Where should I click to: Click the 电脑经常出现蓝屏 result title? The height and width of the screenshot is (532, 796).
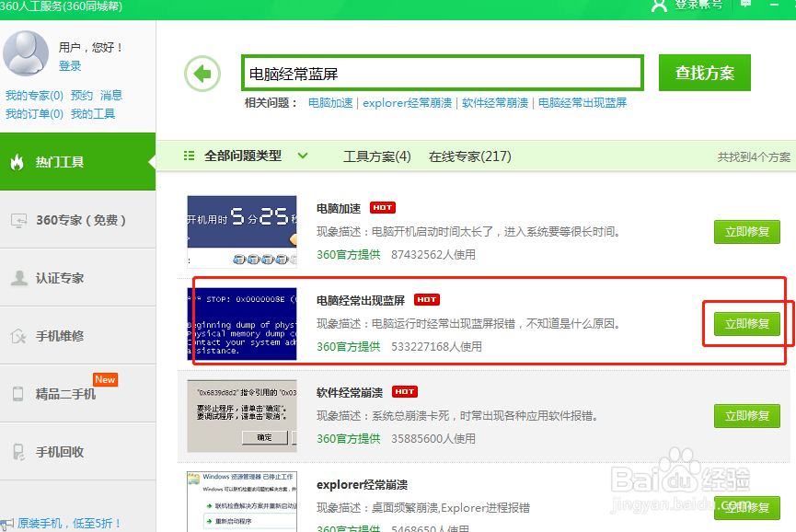tap(361, 301)
